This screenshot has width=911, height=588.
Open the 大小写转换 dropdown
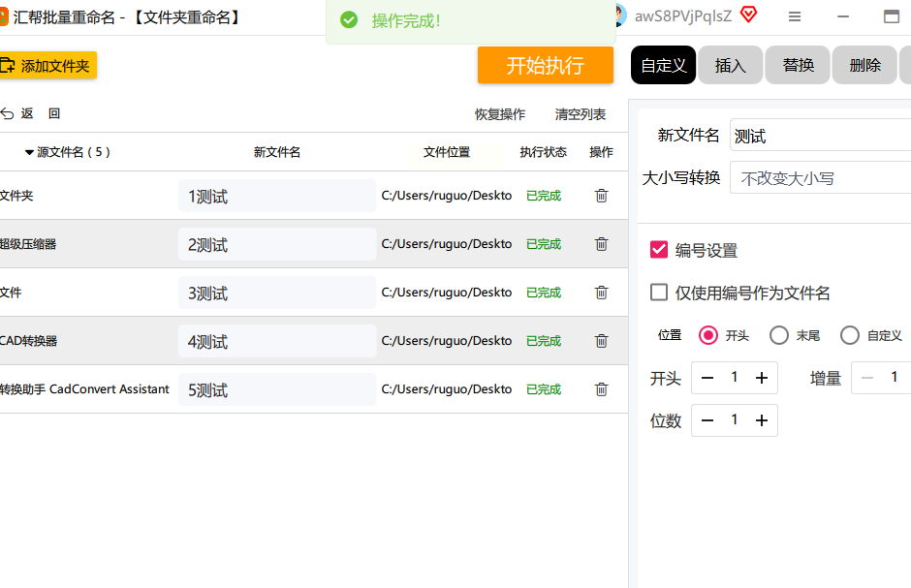tap(820, 178)
